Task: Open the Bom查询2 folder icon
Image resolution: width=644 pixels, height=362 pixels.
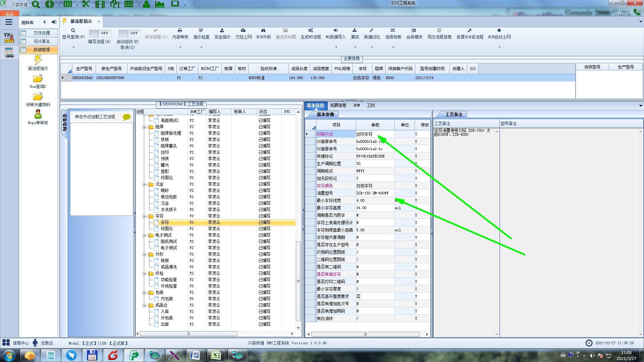Action: coord(38,79)
